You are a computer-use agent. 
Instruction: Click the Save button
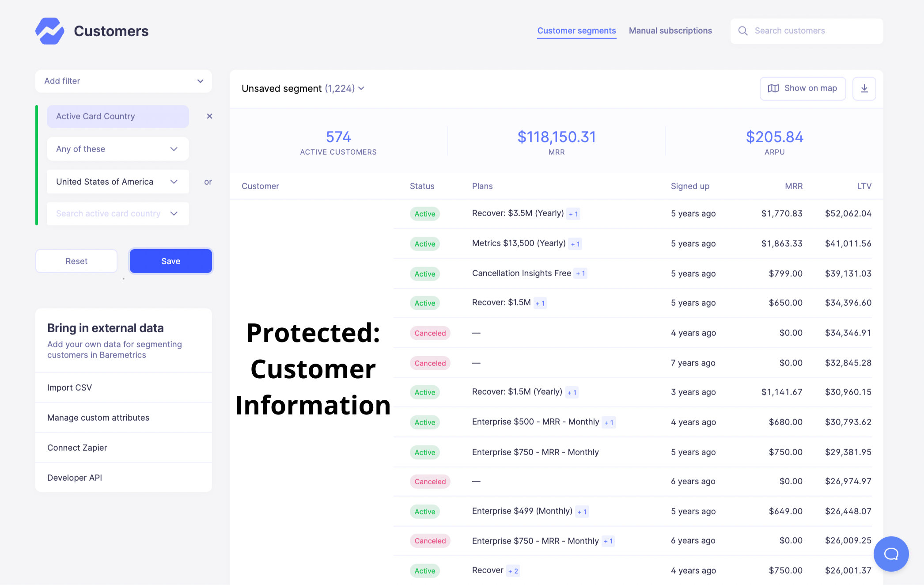point(170,261)
